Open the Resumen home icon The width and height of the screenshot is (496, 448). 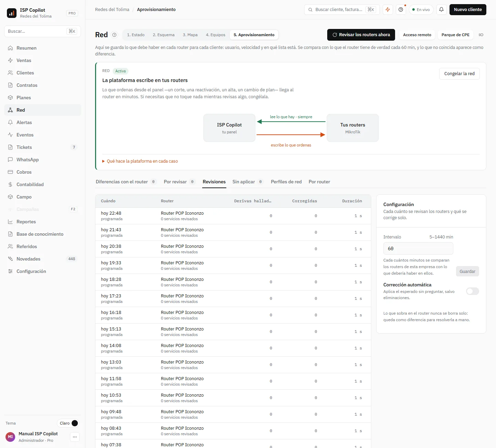pyautogui.click(x=10, y=48)
